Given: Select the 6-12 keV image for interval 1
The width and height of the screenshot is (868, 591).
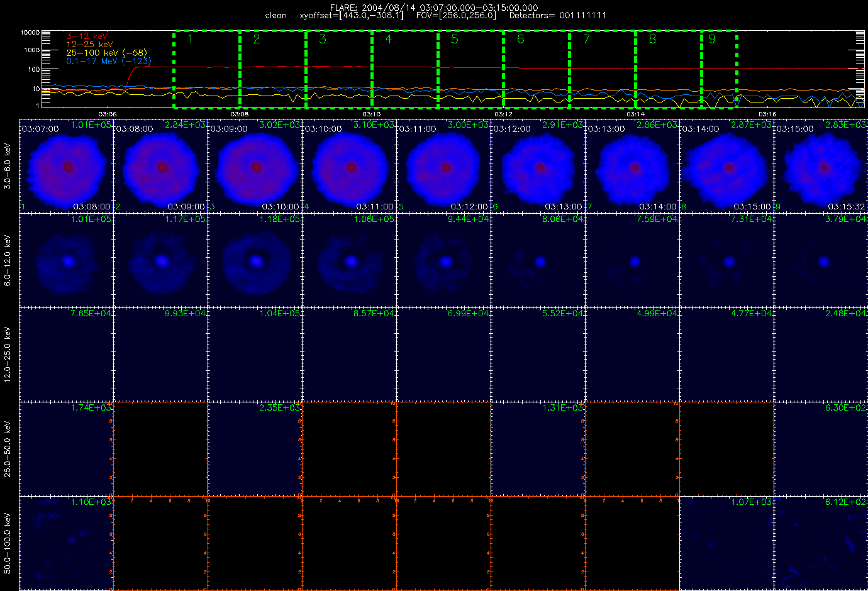Looking at the screenshot, I should (x=66, y=260).
